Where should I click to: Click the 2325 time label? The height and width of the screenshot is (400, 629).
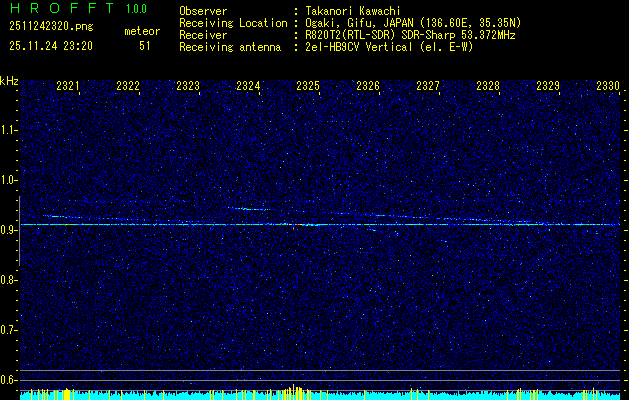coord(308,87)
